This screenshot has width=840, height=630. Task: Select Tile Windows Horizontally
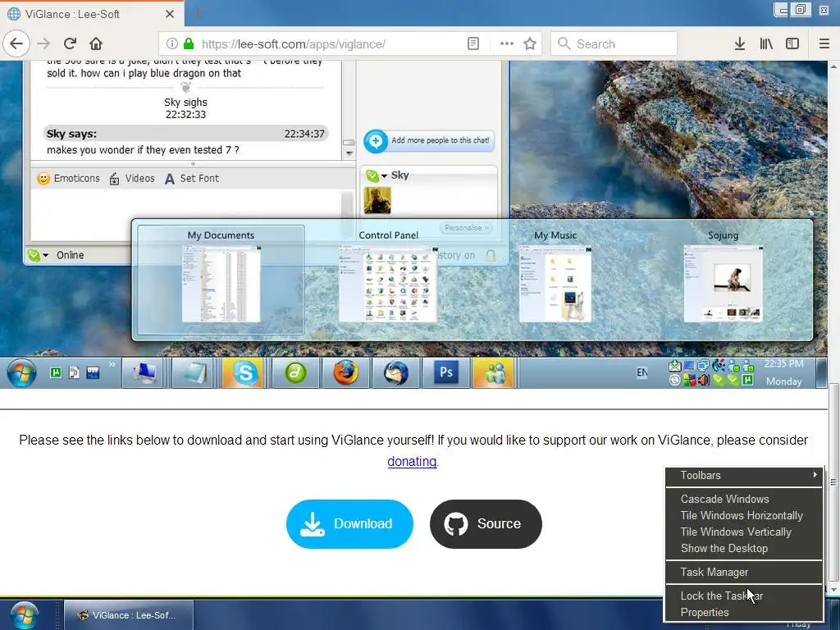click(743, 515)
